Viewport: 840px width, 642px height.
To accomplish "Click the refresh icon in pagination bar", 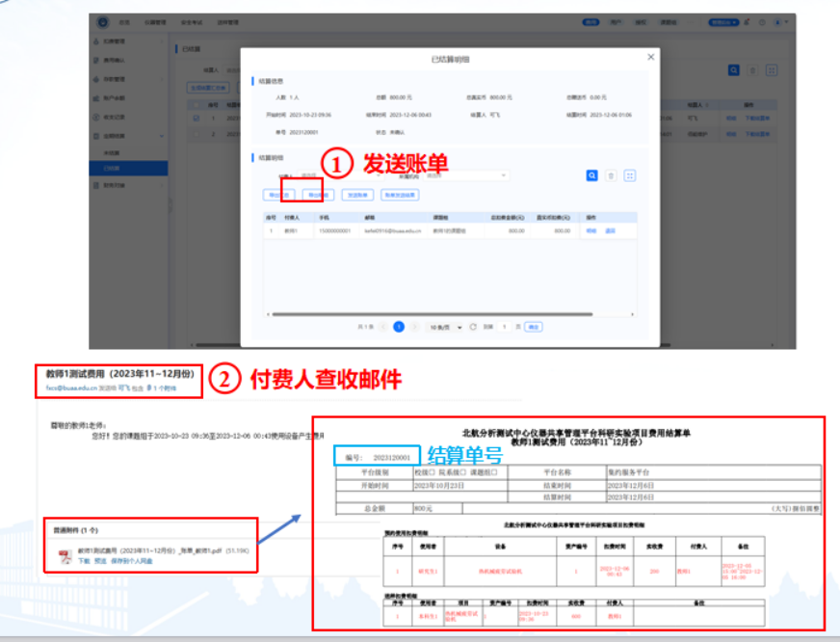I will tap(473, 327).
